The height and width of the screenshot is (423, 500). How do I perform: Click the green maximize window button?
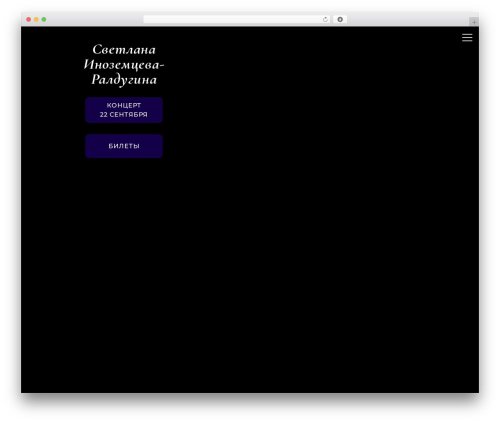coord(44,19)
